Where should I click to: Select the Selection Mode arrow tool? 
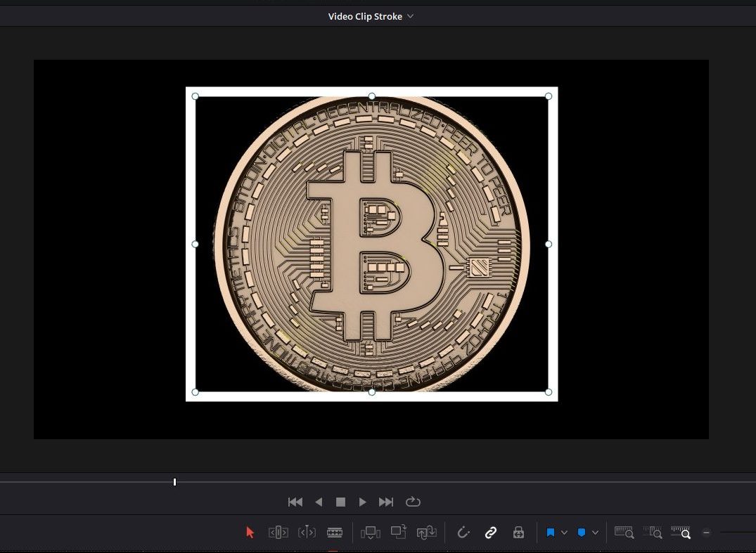pos(250,532)
